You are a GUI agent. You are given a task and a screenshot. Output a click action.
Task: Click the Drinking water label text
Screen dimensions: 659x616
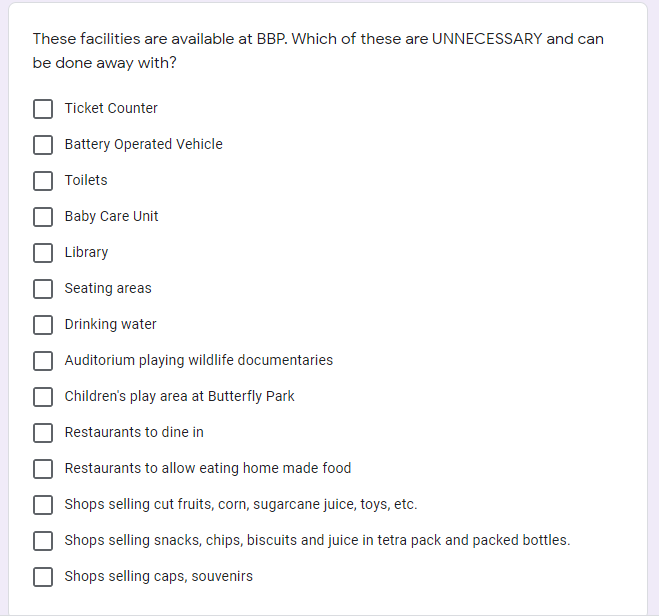[110, 324]
